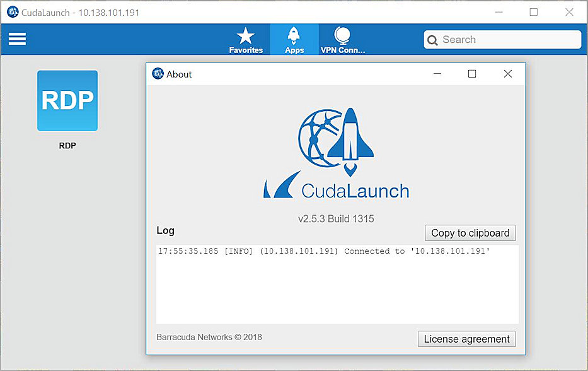The image size is (588, 371).
Task: Click the Log section heading
Action: [x=164, y=230]
